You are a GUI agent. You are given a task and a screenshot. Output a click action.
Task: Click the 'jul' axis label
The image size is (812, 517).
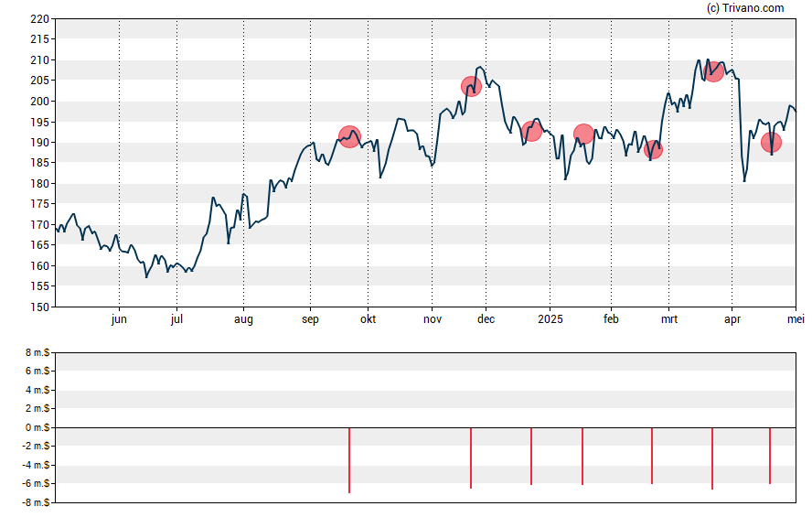176,319
